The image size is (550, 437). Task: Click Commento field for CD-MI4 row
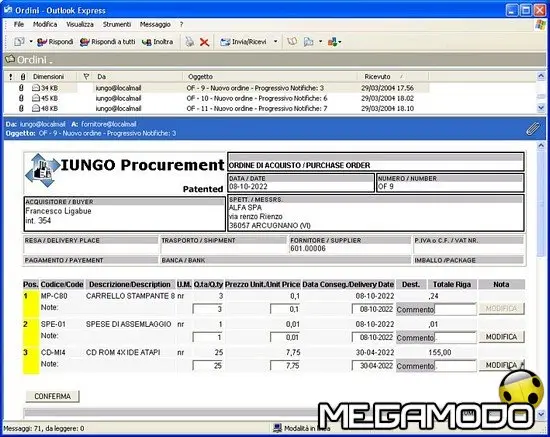click(455, 366)
